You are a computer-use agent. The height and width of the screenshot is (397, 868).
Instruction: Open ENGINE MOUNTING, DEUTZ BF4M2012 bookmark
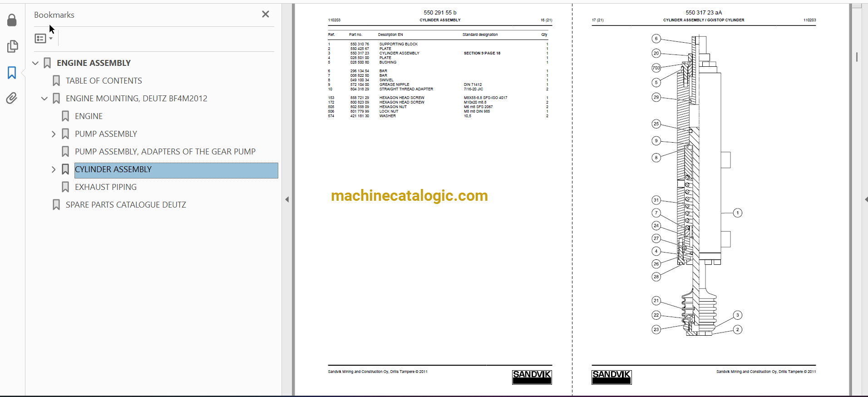tap(137, 99)
